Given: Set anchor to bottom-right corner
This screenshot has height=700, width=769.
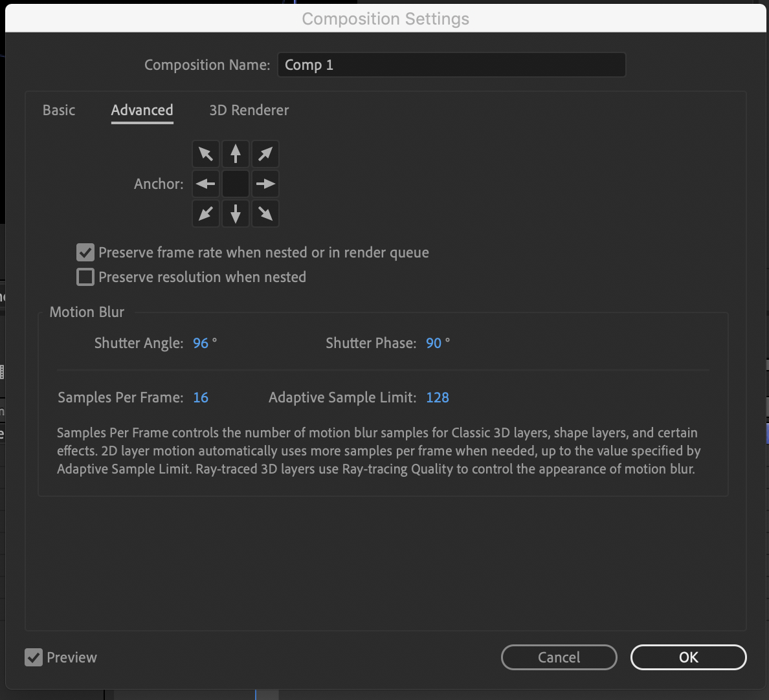Looking at the screenshot, I should click(x=265, y=213).
